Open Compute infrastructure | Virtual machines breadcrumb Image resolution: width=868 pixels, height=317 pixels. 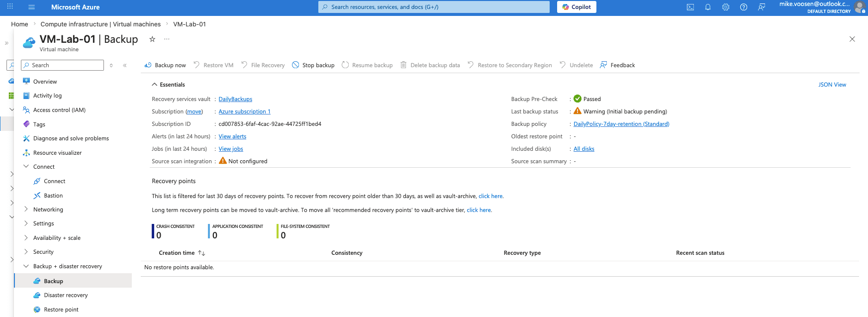(x=100, y=24)
